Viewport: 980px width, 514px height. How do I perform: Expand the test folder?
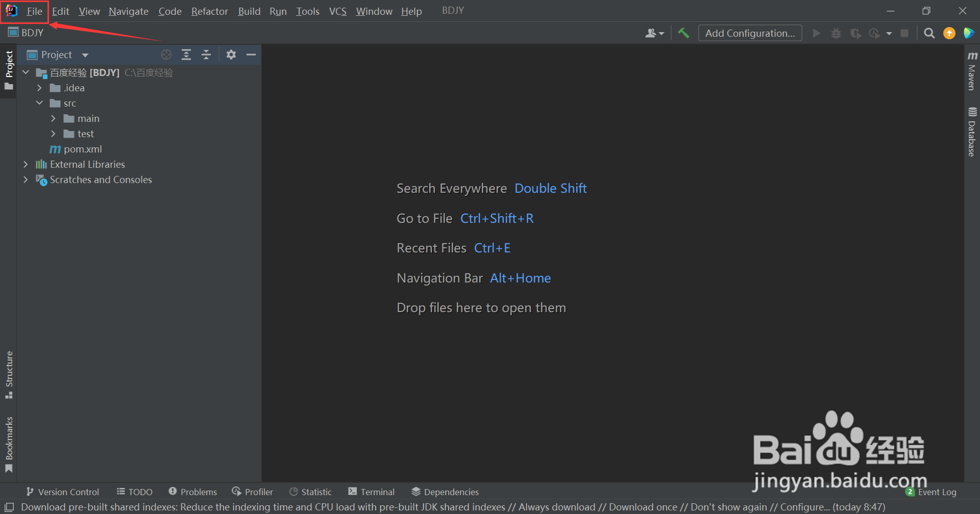click(54, 134)
